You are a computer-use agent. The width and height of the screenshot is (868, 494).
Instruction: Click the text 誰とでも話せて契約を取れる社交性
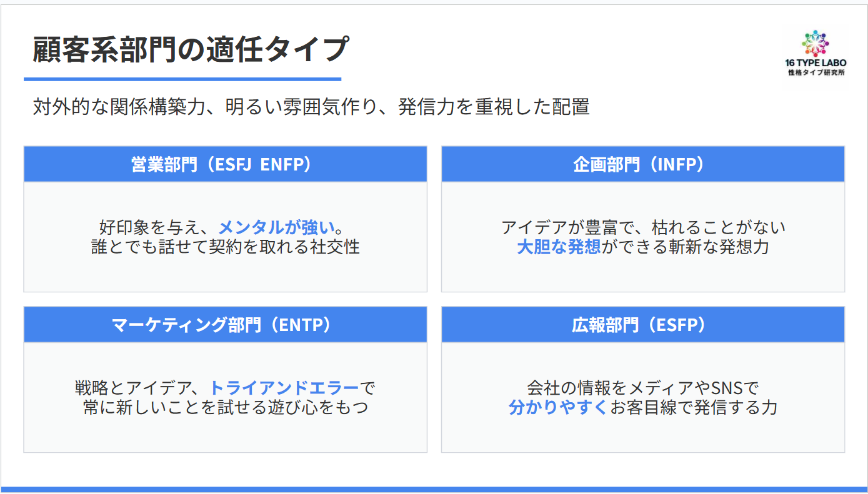coord(225,247)
